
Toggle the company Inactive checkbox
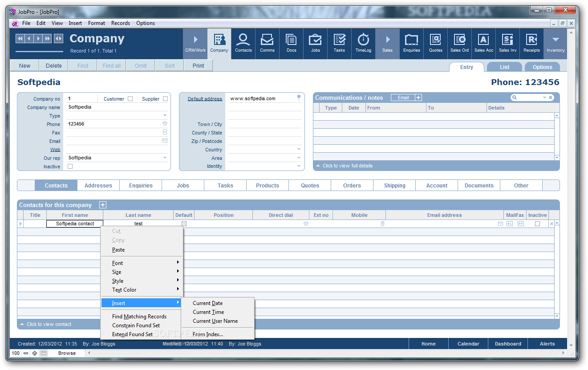(x=70, y=166)
